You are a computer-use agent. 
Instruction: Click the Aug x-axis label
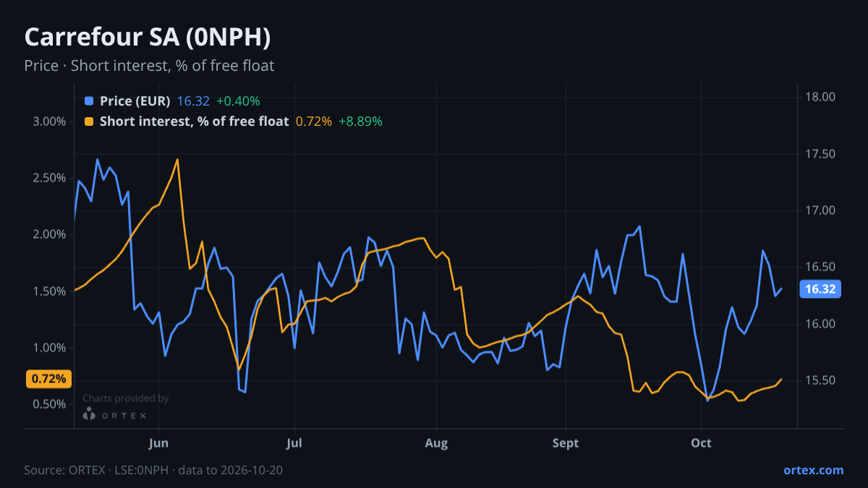coord(436,443)
